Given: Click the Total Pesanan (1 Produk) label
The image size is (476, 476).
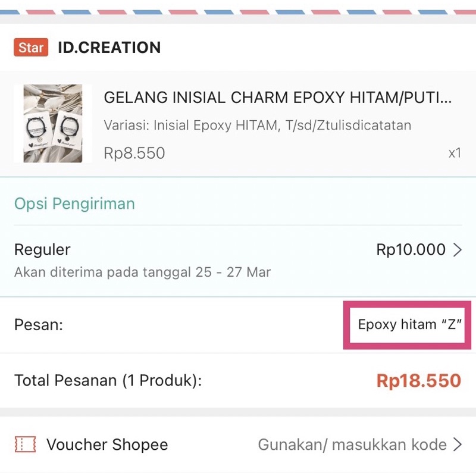Looking at the screenshot, I should pyautogui.click(x=108, y=380).
